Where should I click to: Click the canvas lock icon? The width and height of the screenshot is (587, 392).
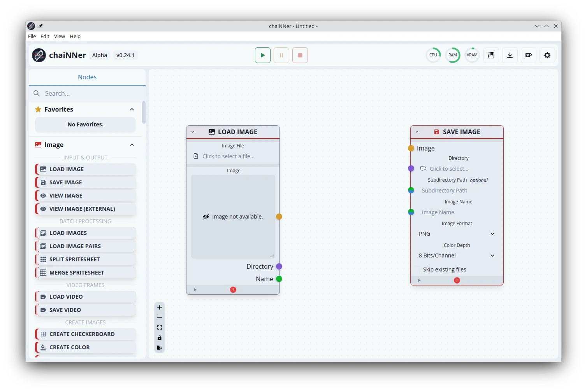[160, 338]
